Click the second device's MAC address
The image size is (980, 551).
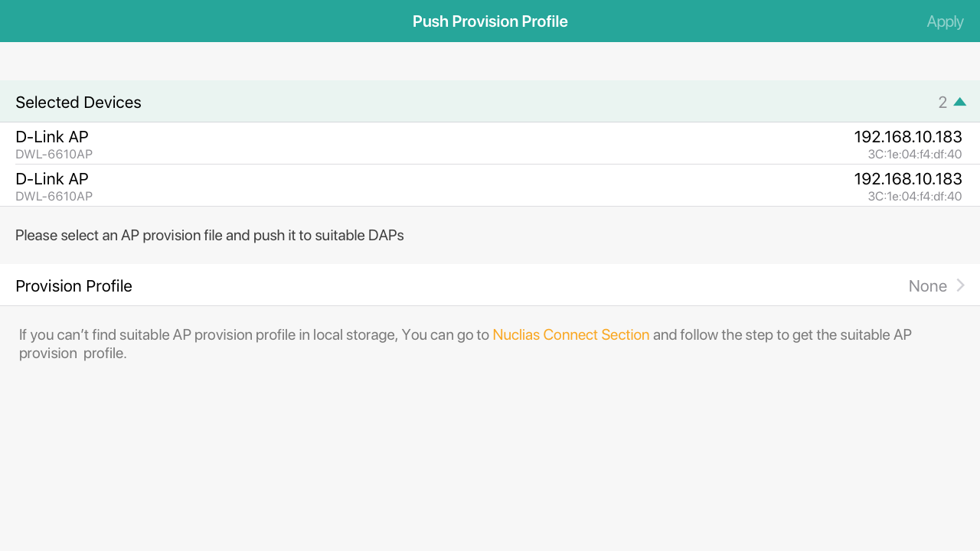pos(914,197)
